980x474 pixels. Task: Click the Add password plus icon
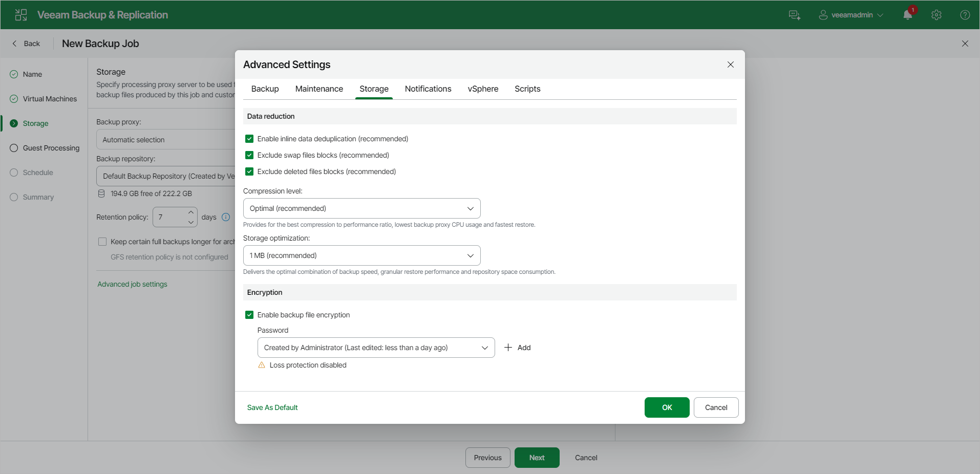coord(508,348)
